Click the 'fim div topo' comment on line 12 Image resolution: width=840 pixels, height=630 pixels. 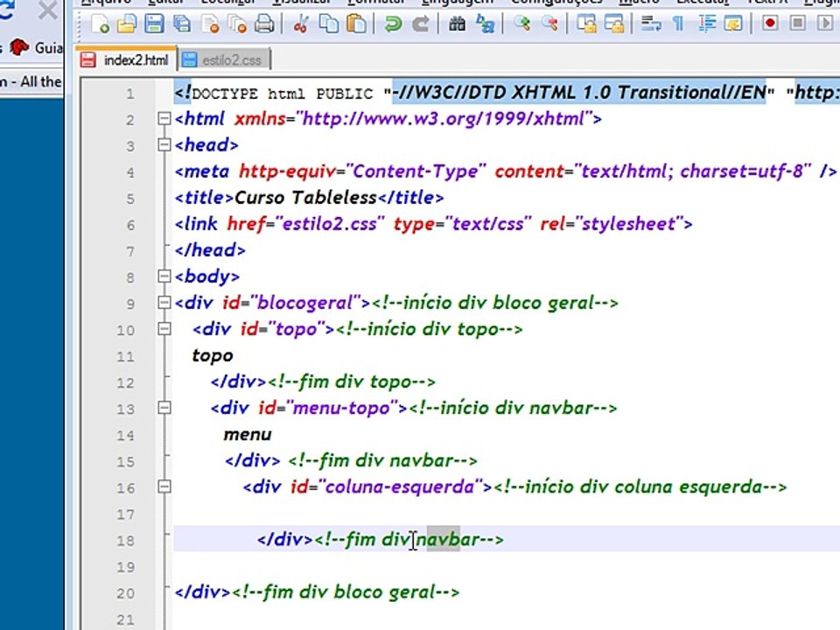pos(351,382)
